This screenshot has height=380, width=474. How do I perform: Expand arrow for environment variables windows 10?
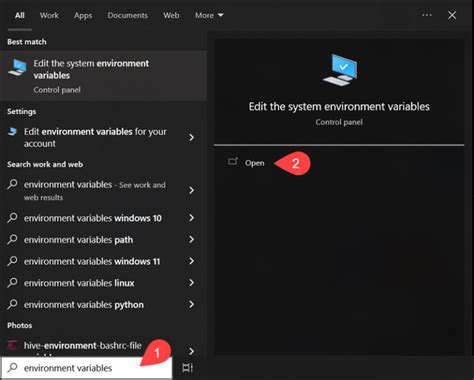(x=191, y=218)
